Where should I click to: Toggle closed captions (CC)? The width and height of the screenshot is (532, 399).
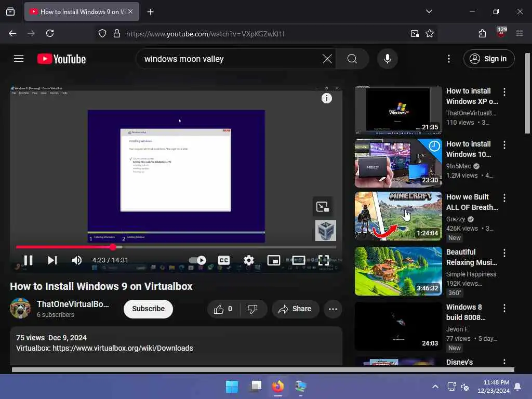point(223,260)
